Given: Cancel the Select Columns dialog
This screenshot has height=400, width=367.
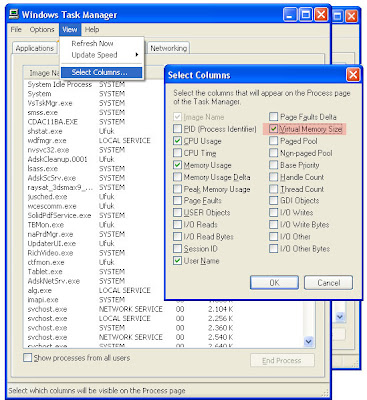Looking at the screenshot, I should point(328,283).
